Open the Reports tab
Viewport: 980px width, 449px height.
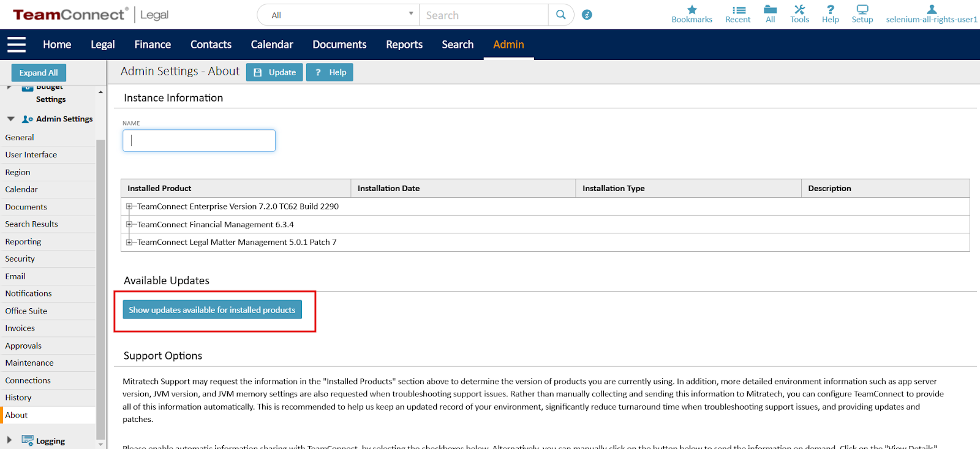[x=404, y=45]
